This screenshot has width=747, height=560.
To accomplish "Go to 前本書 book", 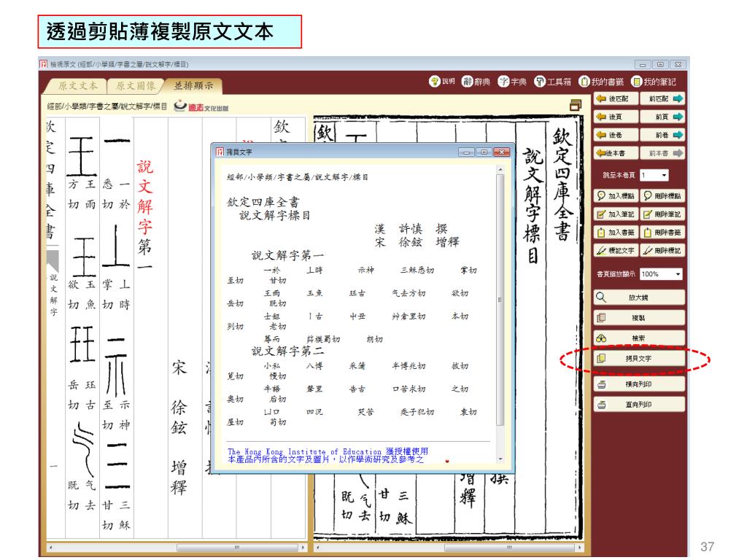I will point(662,153).
